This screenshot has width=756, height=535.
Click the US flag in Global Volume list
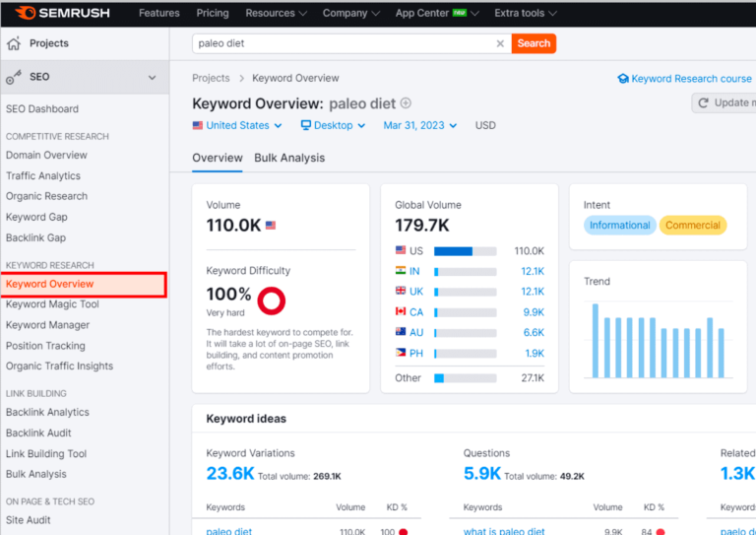pos(401,250)
